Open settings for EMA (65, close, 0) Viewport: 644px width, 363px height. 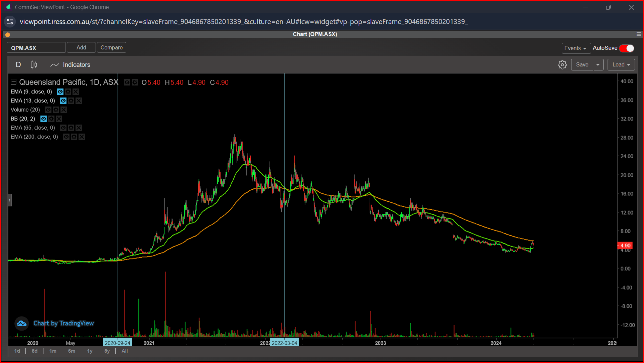point(71,128)
